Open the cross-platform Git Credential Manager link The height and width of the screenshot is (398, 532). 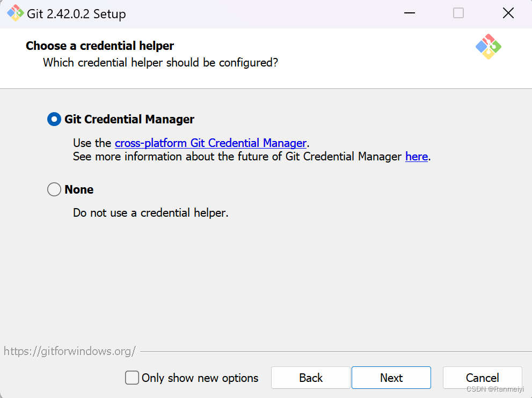pyautogui.click(x=210, y=143)
